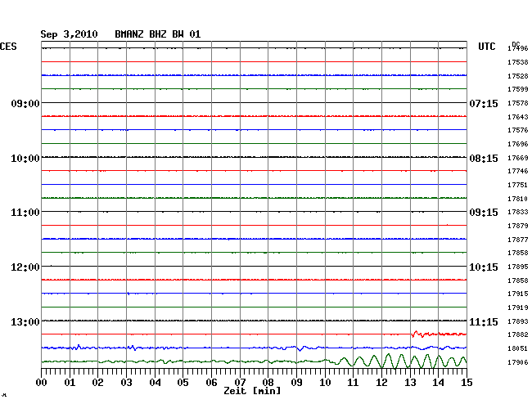The width and height of the screenshot is (532, 404).
Task: Click the DC offset value 17538
Action: 518,62
